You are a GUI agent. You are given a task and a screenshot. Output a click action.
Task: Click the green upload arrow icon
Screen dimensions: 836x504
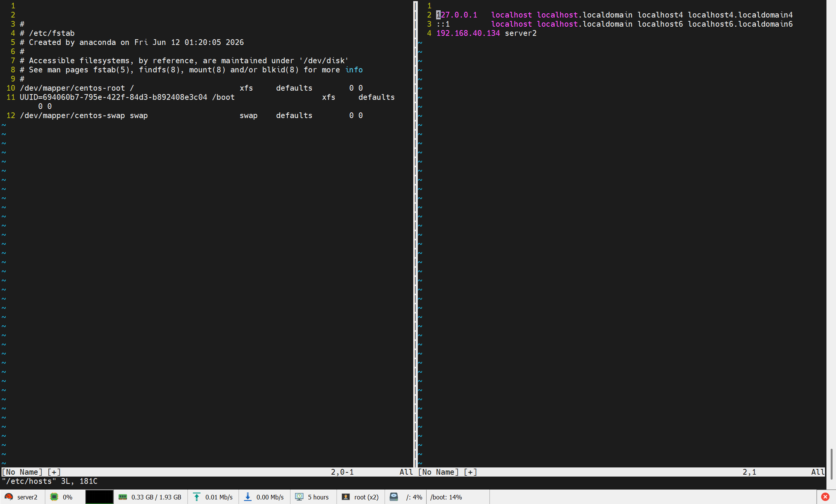[197, 497]
